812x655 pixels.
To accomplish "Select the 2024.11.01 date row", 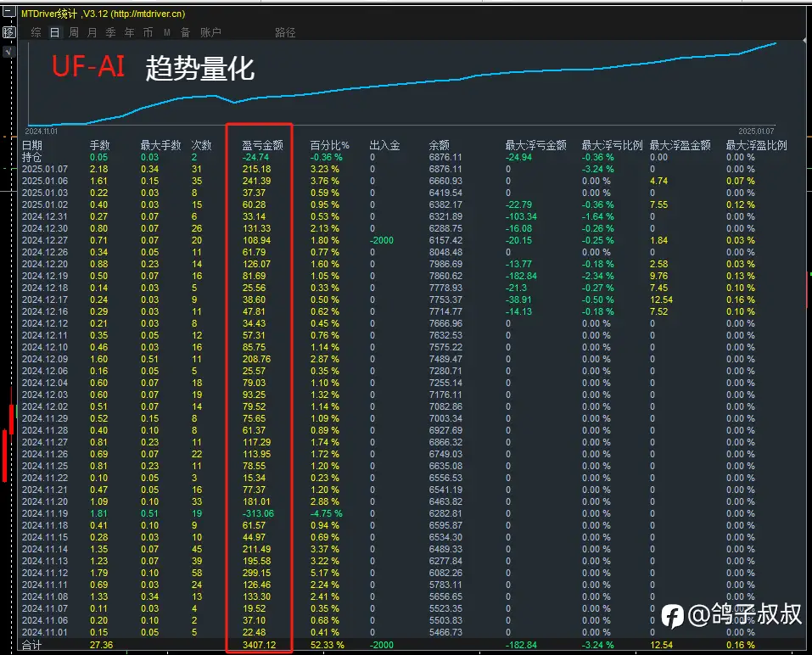I will [x=44, y=632].
